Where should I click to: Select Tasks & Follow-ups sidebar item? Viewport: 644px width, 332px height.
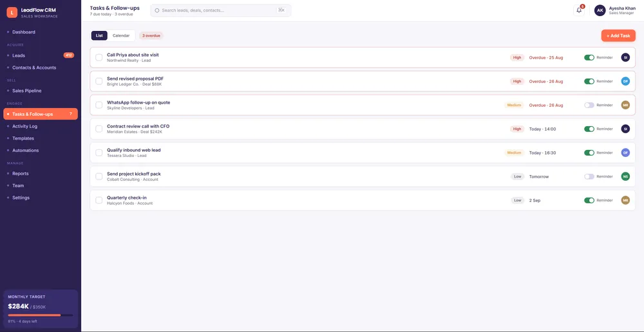point(40,114)
